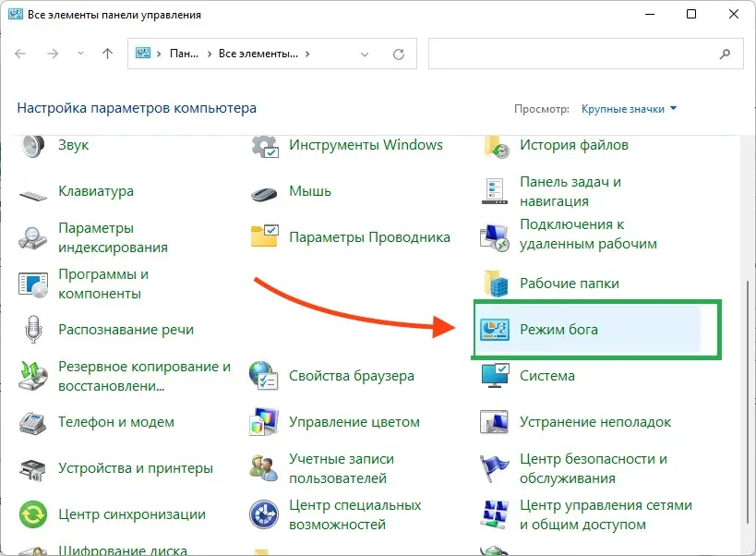
Task: Open the Свойства браузера globe icon
Action: tap(265, 376)
